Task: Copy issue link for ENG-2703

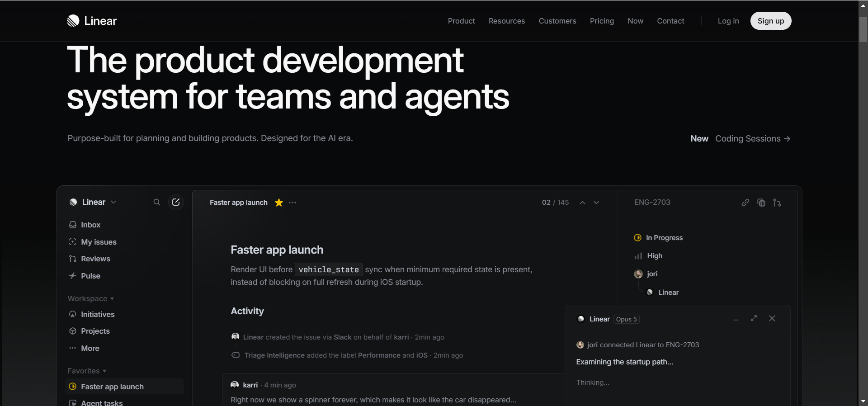Action: click(745, 203)
